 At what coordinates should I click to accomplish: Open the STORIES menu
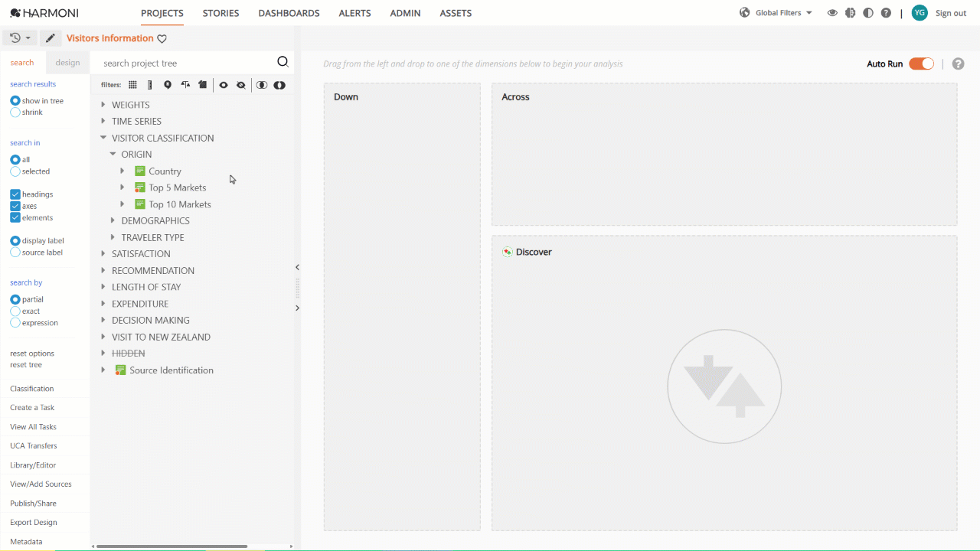[x=220, y=13]
